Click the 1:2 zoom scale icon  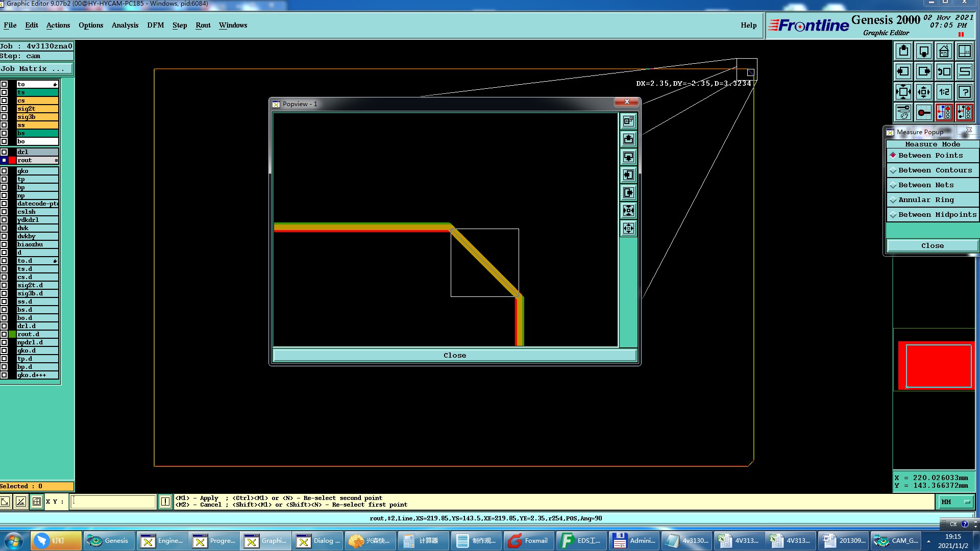(944, 92)
